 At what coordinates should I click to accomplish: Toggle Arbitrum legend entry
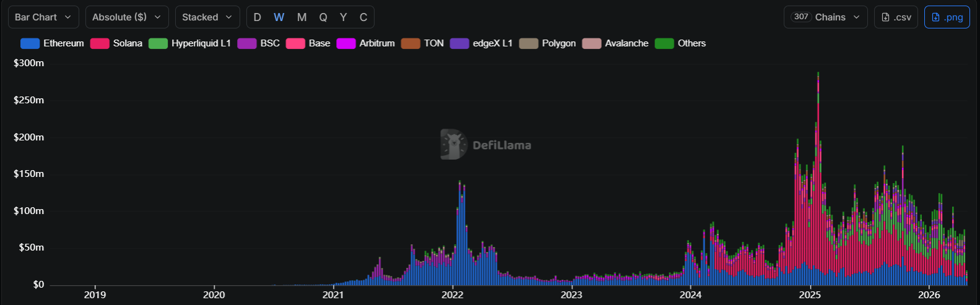[x=365, y=43]
